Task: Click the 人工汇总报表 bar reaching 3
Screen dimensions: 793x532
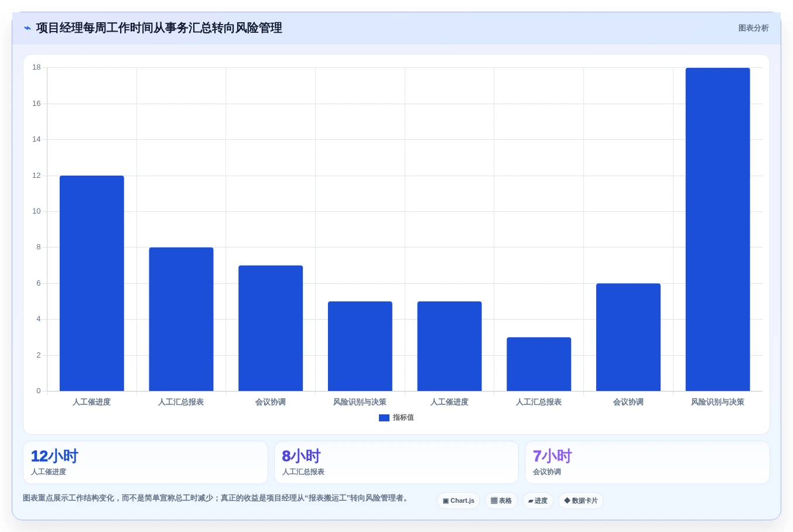Action: (539, 364)
